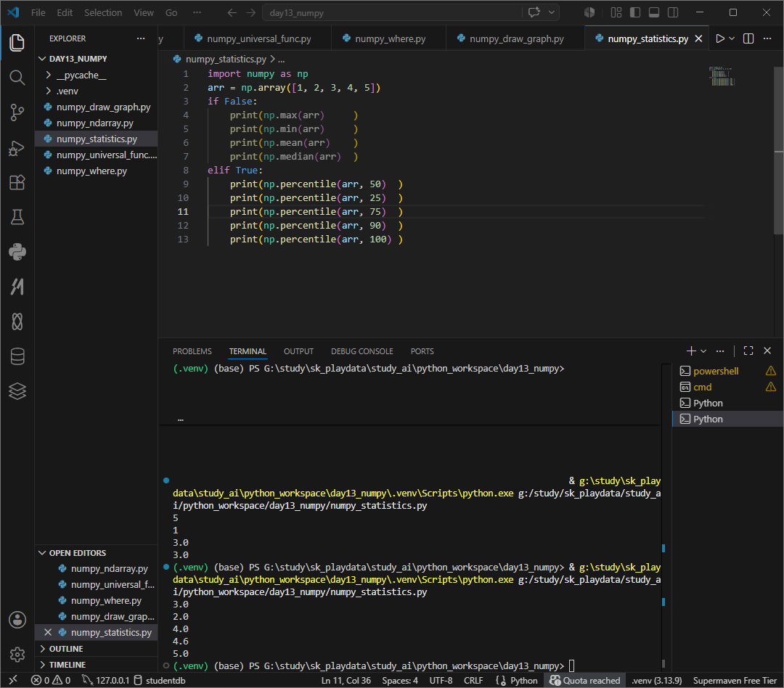784x688 pixels.
Task: Open the Supermaven sidebar icon
Action: [x=17, y=287]
